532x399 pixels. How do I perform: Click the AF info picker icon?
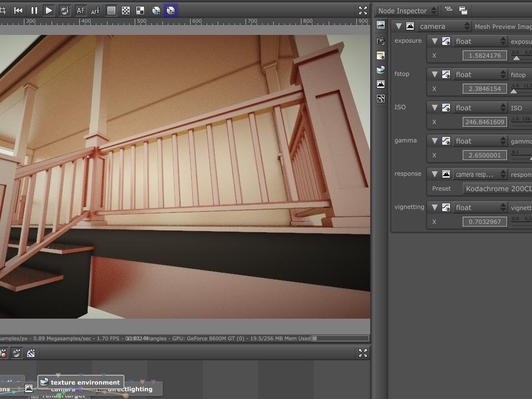[95, 11]
